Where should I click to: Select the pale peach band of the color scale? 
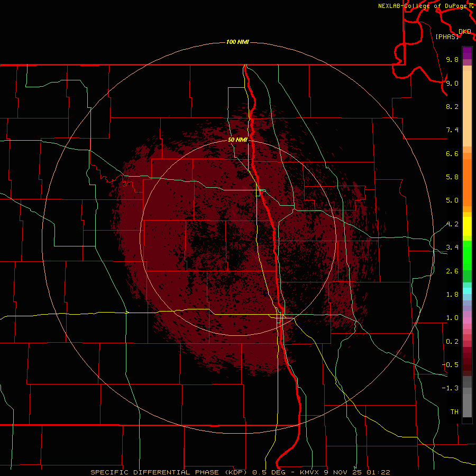(467, 108)
